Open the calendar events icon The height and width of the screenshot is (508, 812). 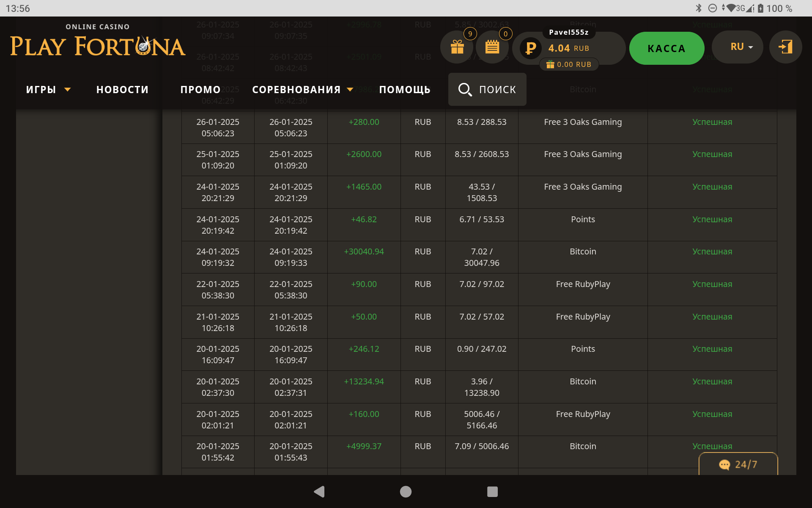492,47
